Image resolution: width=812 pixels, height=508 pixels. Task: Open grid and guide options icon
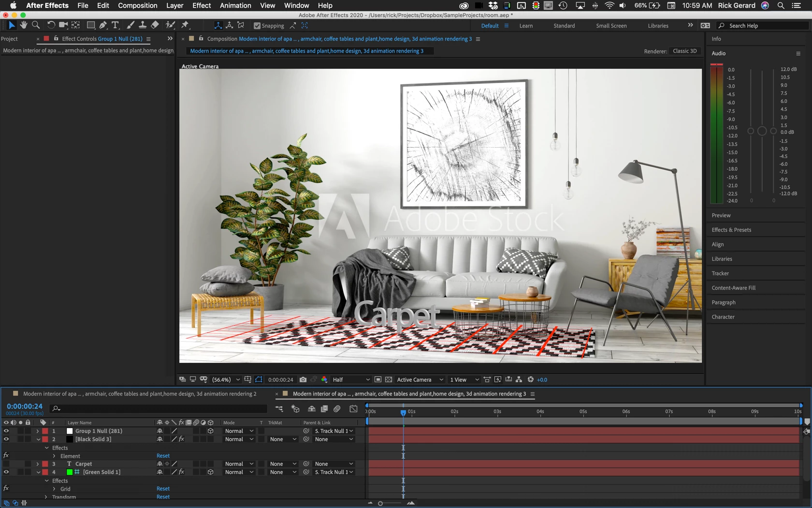(x=247, y=380)
